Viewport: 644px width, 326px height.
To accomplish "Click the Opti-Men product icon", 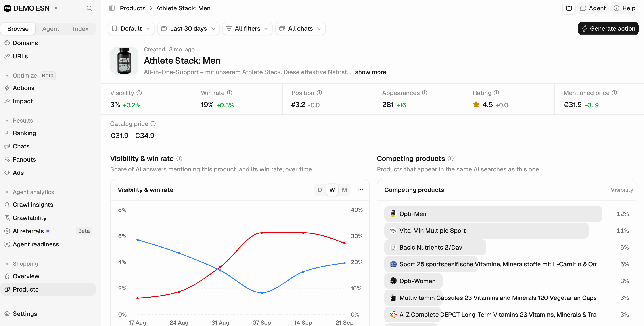I will click(x=393, y=214).
